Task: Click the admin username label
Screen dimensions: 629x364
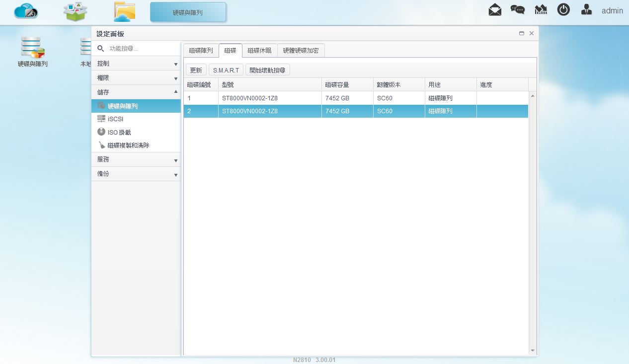Action: (612, 10)
